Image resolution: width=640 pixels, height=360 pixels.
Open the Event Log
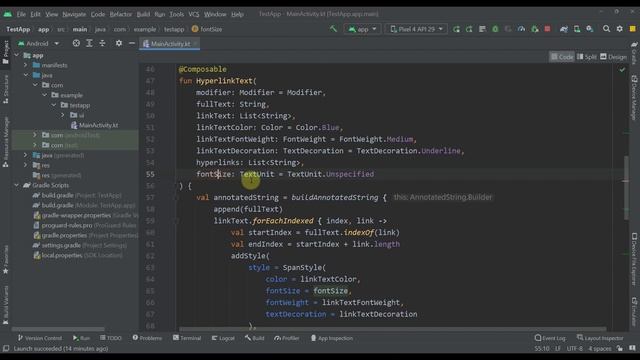click(550, 338)
